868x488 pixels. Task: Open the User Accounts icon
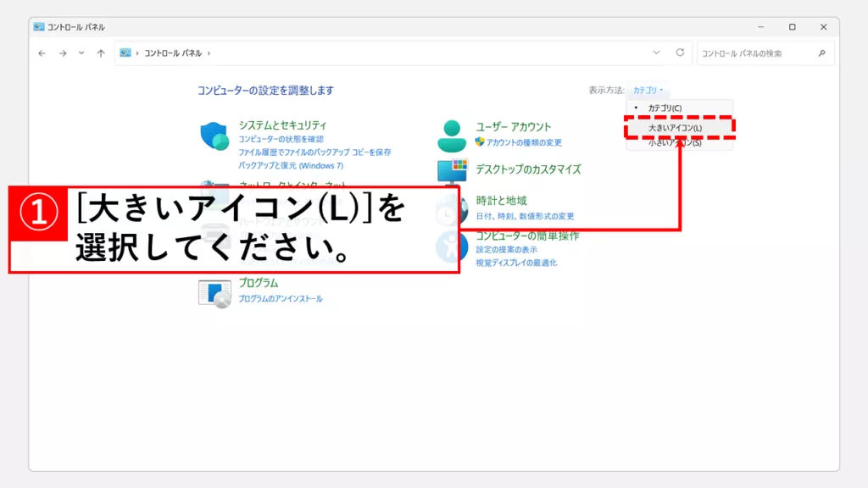[x=452, y=135]
